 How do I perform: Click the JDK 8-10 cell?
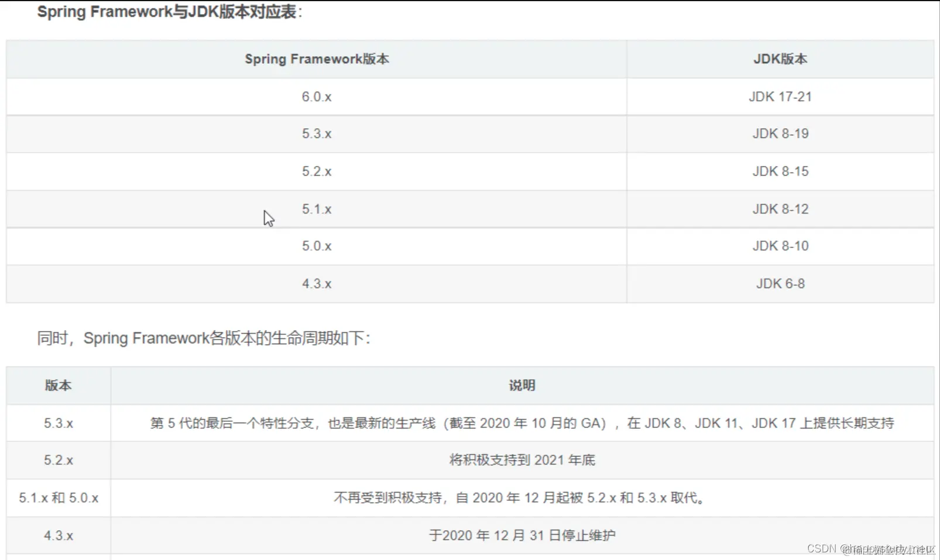pos(780,246)
